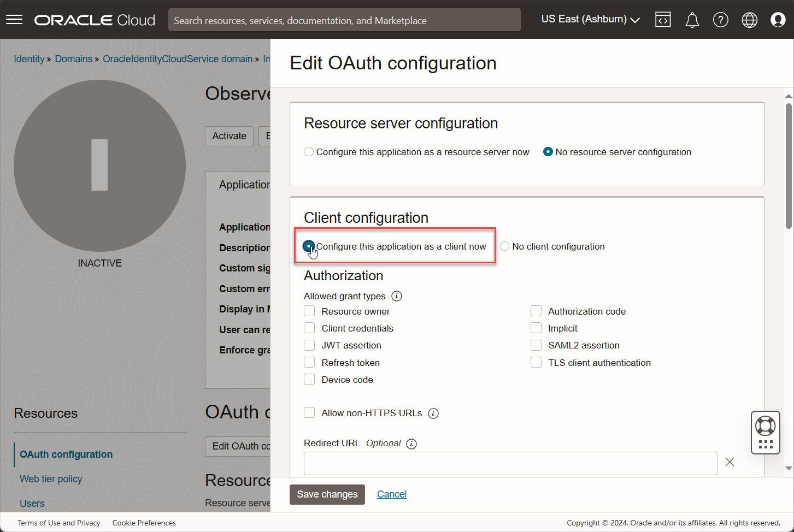The height and width of the screenshot is (532, 794).
Task: Click the info icon beside Redirect URL
Action: [411, 444]
